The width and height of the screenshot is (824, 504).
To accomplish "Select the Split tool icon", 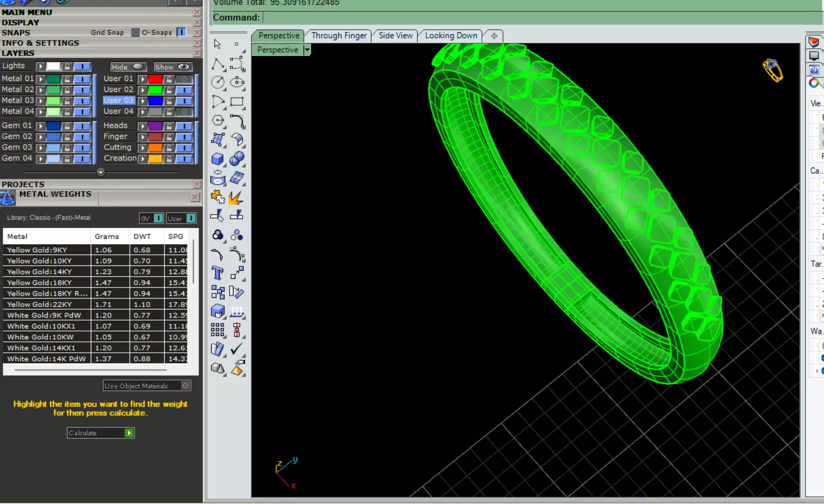I will [237, 215].
